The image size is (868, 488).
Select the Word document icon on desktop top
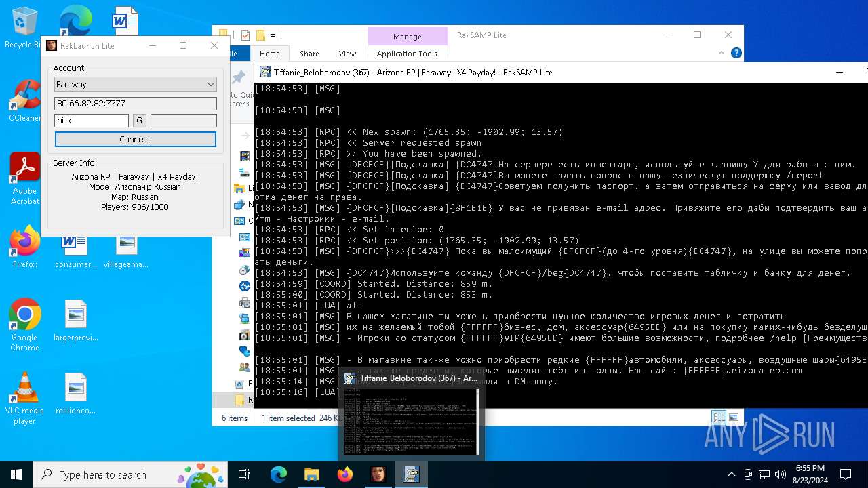pyautogui.click(x=125, y=20)
